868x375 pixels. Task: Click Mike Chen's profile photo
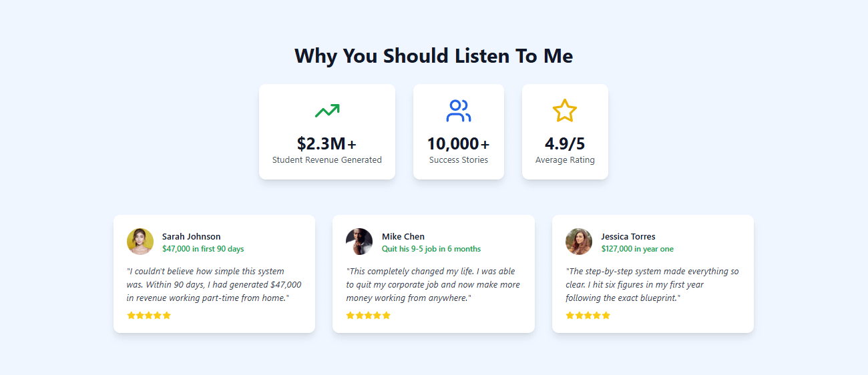(359, 242)
